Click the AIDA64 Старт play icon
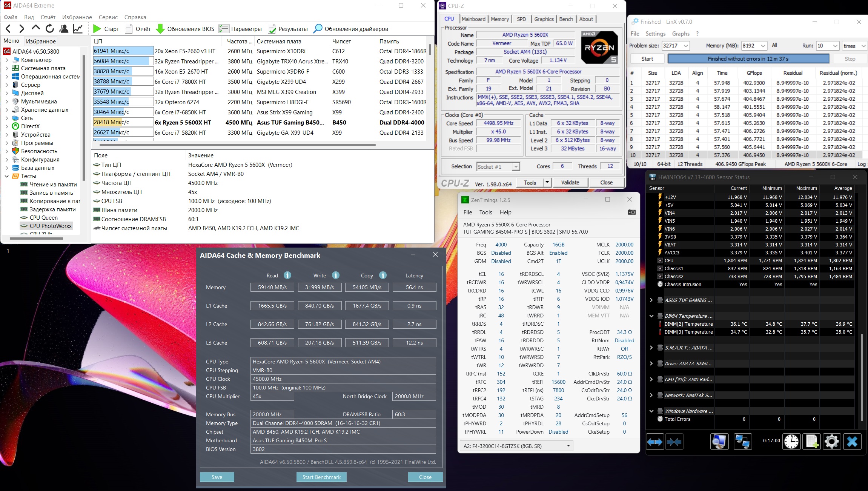Screen dimensions: 868x491 97,29
